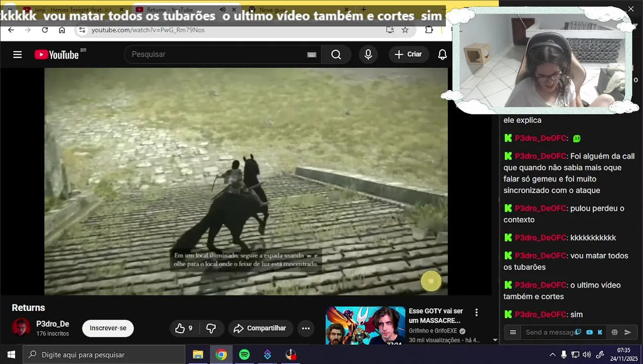Open YouTube notifications bell
The image size is (643, 364).
point(442,55)
